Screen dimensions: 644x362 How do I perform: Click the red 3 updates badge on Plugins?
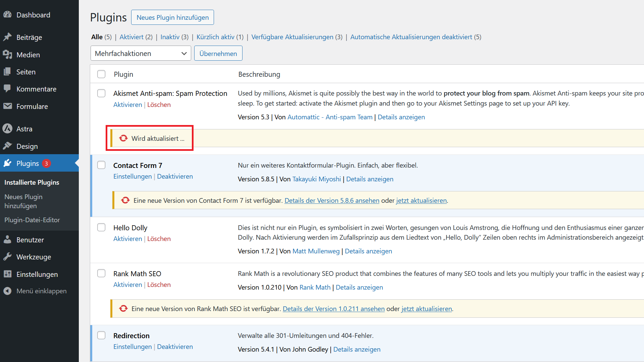pos(46,163)
